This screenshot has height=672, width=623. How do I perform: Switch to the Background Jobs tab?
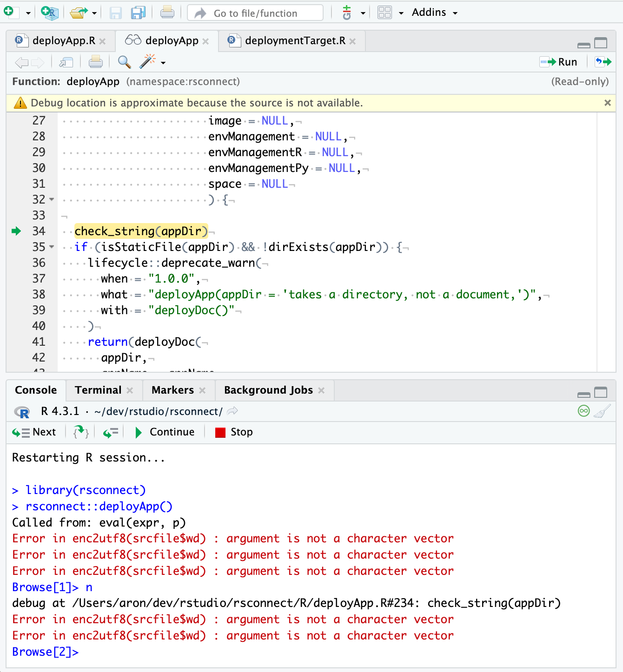pos(268,390)
